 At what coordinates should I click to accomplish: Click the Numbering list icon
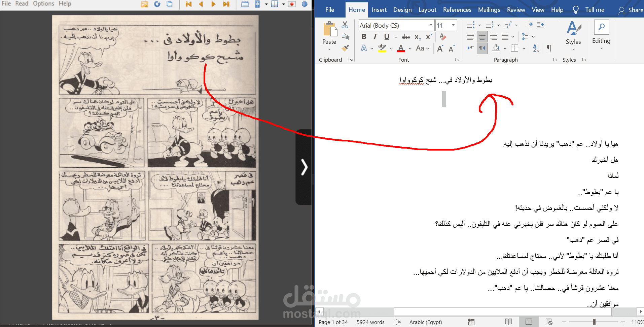(490, 25)
